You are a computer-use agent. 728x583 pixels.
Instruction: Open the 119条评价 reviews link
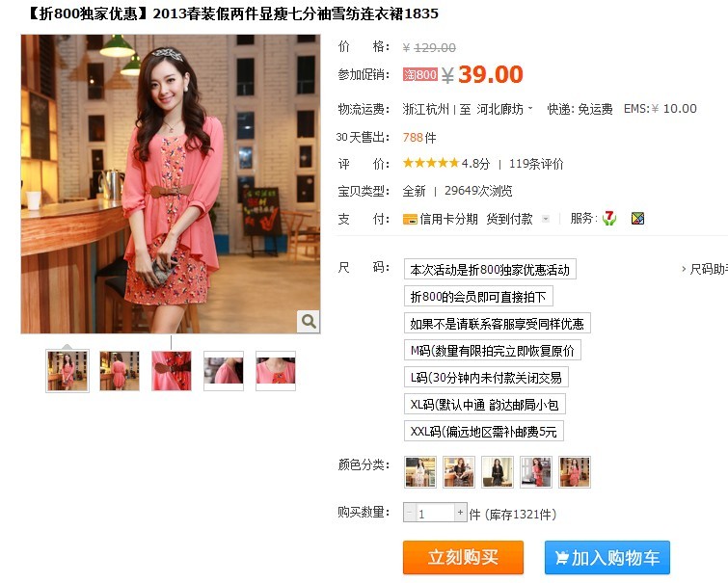tap(536, 164)
